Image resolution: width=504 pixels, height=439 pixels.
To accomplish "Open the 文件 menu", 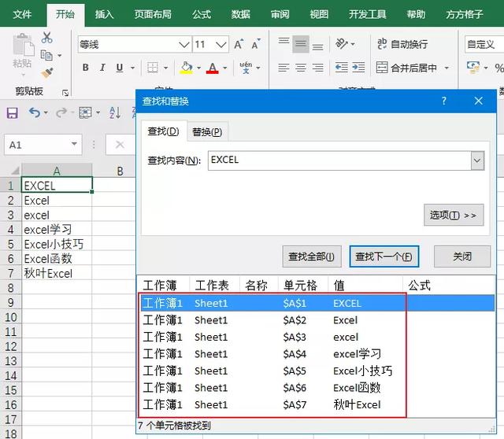I will [22, 14].
